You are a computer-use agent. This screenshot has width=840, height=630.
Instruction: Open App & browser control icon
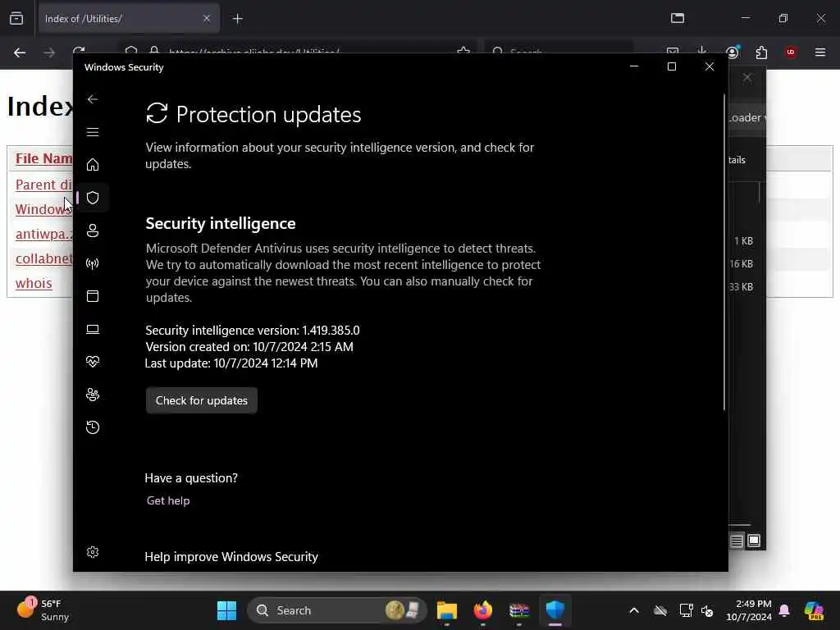pyautogui.click(x=93, y=296)
